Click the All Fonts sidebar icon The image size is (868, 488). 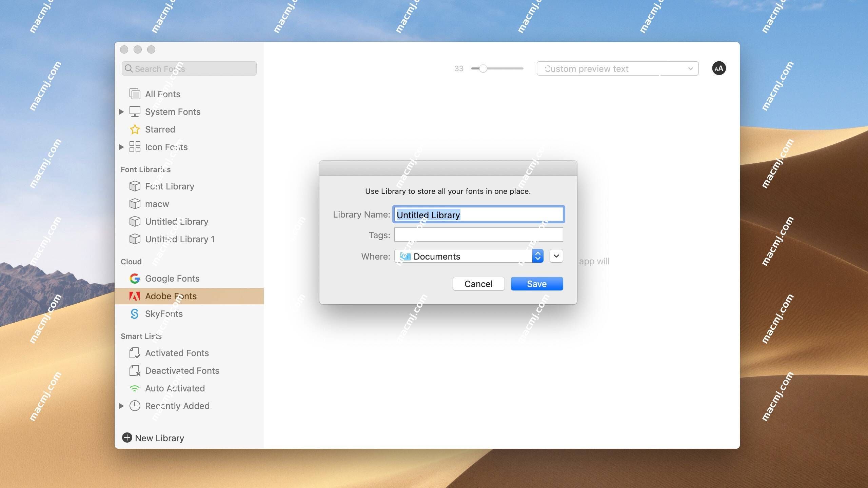(135, 94)
